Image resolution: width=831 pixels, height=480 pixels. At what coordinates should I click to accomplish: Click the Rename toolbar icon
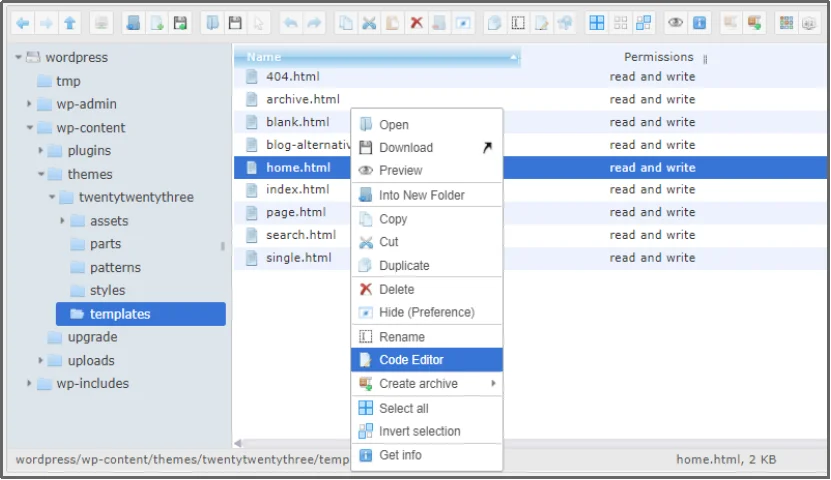(518, 23)
